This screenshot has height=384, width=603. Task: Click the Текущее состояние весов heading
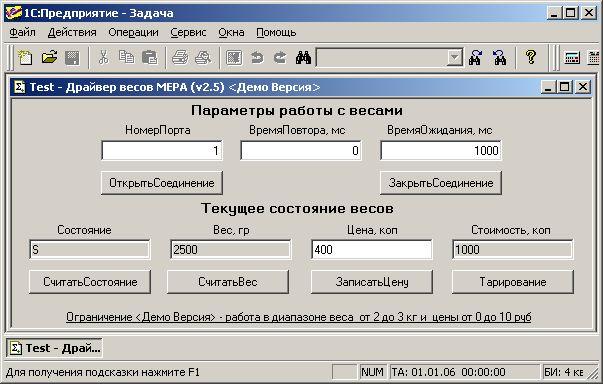[297, 209]
